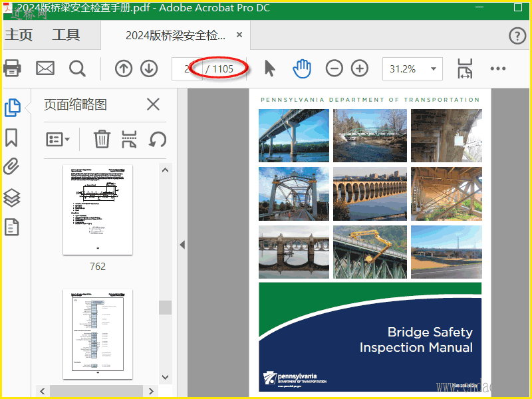Open the more tools ellipsis menu

coord(497,68)
